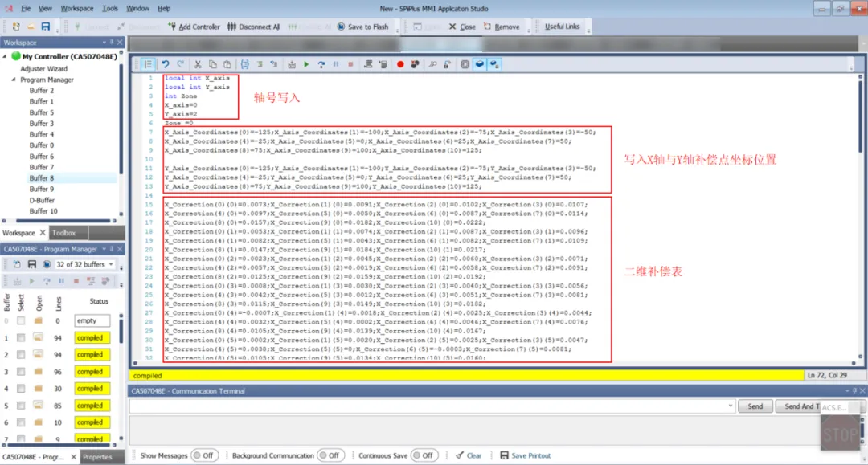Click the Undo icon in editor toolbar

pos(166,64)
